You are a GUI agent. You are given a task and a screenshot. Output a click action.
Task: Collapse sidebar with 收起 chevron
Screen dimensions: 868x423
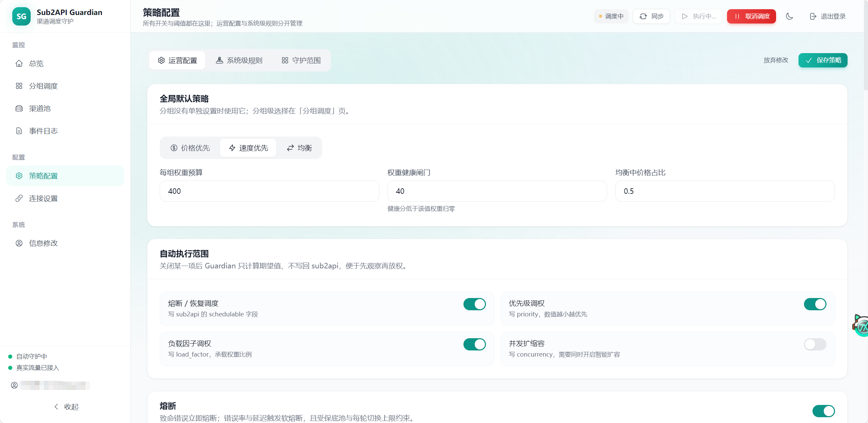coord(66,407)
